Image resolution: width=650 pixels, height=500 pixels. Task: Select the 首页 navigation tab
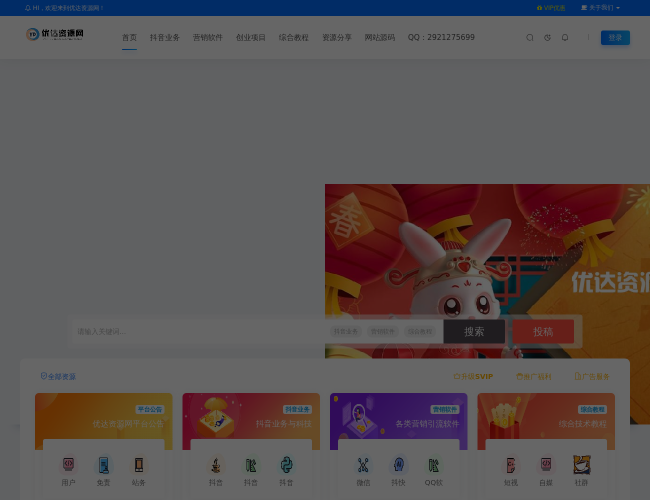129,38
